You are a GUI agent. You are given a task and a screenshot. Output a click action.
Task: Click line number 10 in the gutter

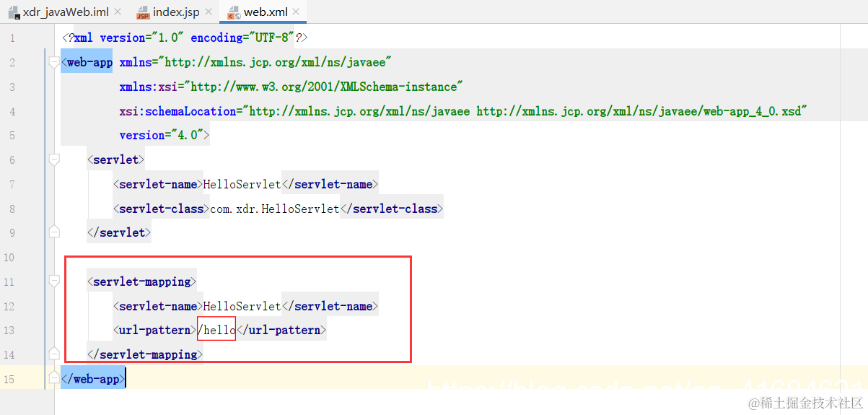[x=9, y=257]
